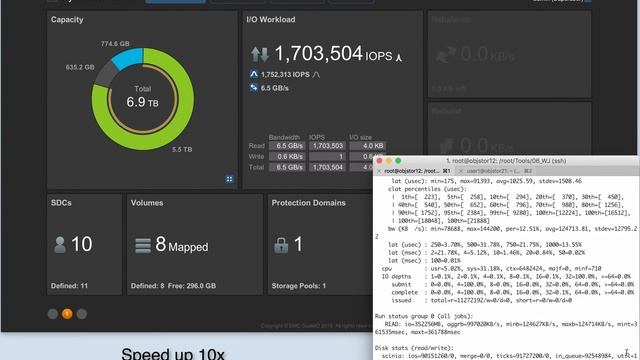
Task: Click the 6.5 GB/s value under peak IOPS
Action: coord(275,88)
